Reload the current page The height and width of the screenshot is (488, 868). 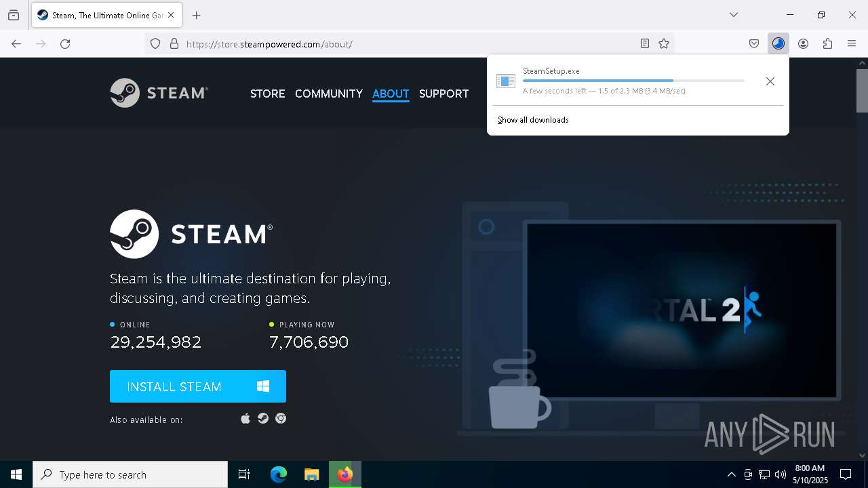tap(65, 43)
